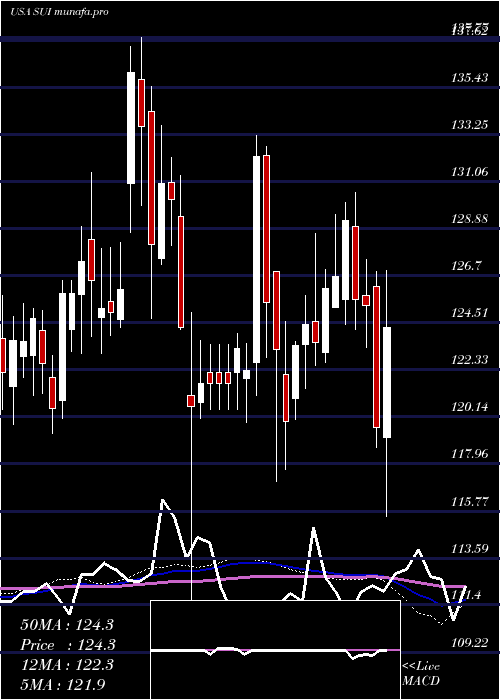Screen dimensions: 500x700
Task: Click the 113.59 price axis label
Action: pos(469,548)
